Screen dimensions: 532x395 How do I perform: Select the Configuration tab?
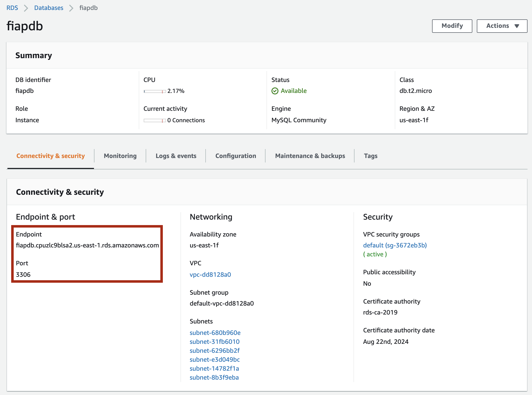[235, 156]
